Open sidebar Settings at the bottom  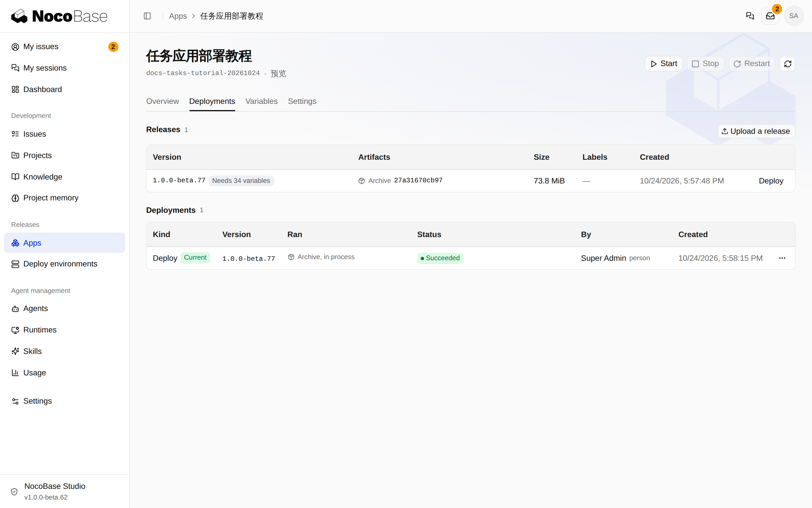(64, 401)
